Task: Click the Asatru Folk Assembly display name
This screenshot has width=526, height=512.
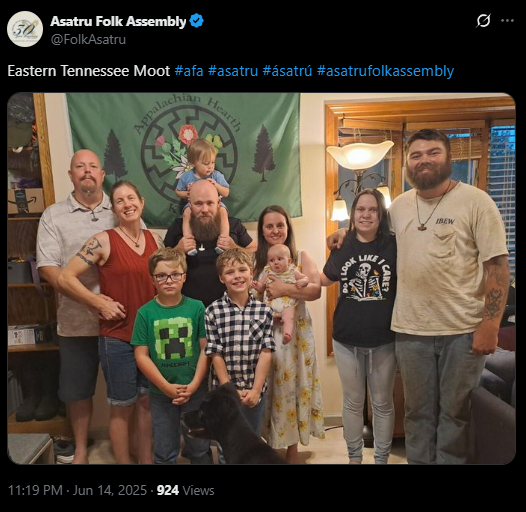Action: click(118, 21)
